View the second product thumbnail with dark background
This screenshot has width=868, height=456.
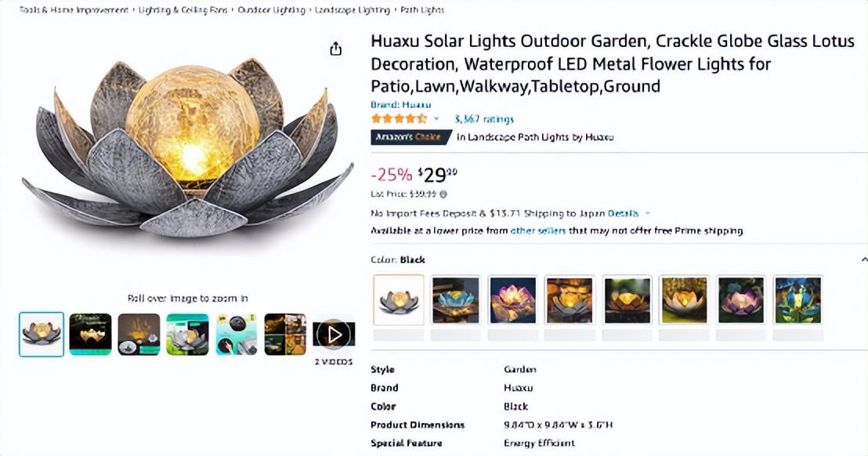(90, 335)
